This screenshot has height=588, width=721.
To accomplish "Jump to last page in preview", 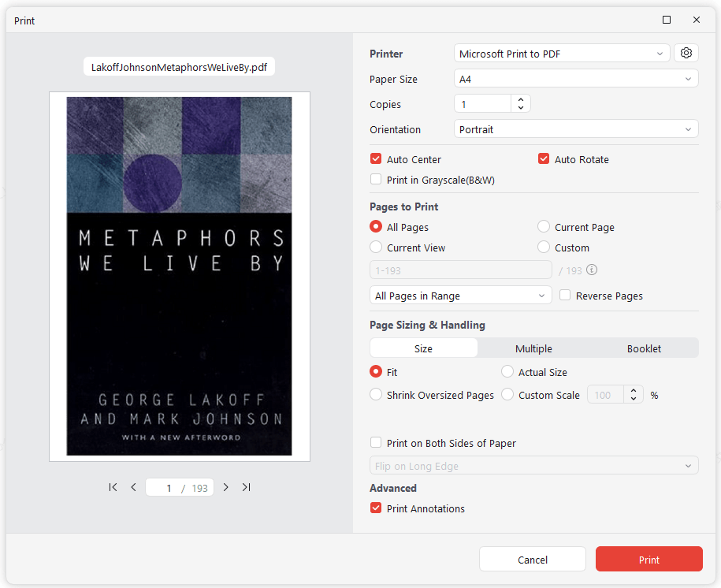I will click(x=247, y=487).
